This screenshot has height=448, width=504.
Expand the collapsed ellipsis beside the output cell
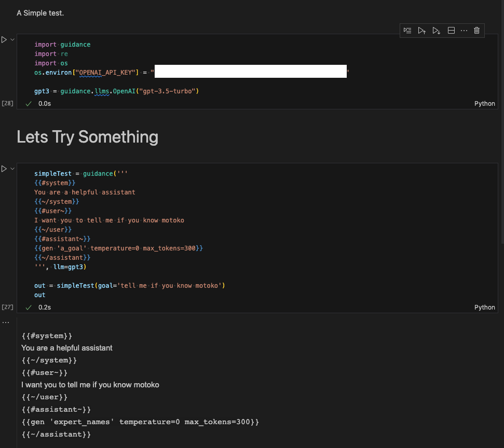pos(6,321)
